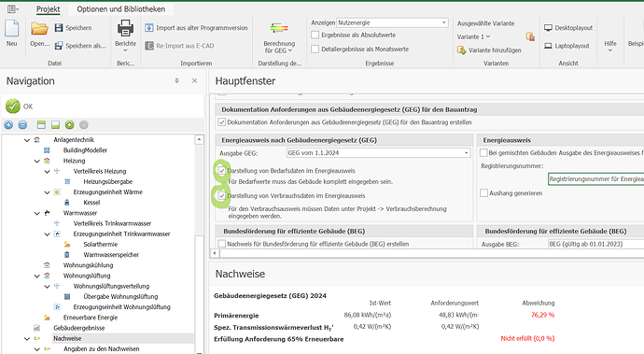Screen dimensions: 644x354
Task: Select Erzeugungseinheit Wohnungslüftung tree item
Action: [121, 306]
